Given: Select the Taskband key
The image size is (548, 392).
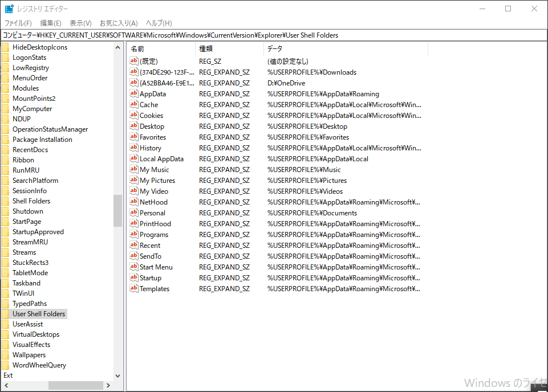Looking at the screenshot, I should (27, 283).
